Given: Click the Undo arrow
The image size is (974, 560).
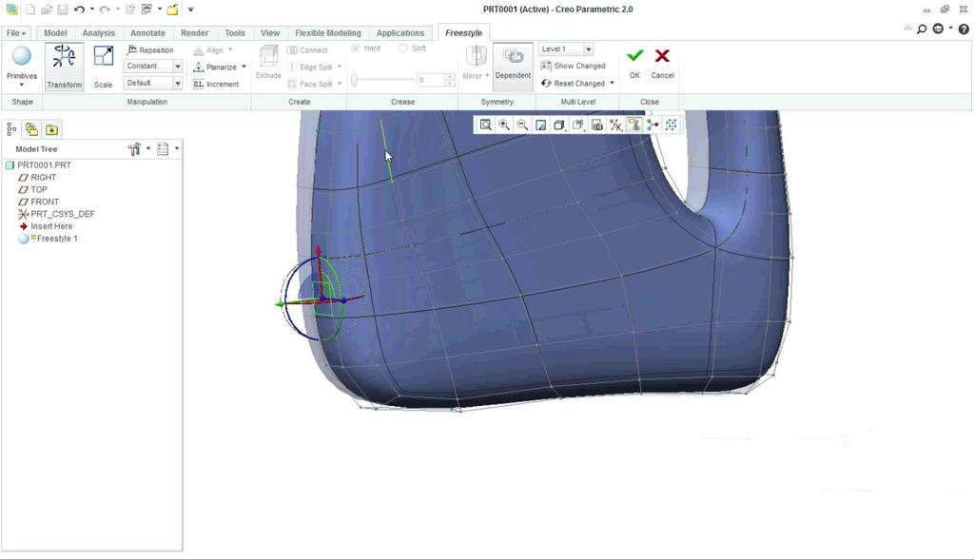Looking at the screenshot, I should tap(79, 10).
